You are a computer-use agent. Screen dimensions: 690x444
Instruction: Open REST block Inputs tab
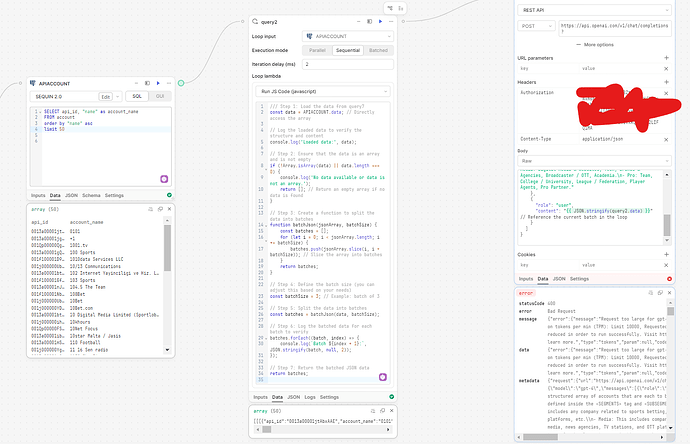tap(525, 279)
